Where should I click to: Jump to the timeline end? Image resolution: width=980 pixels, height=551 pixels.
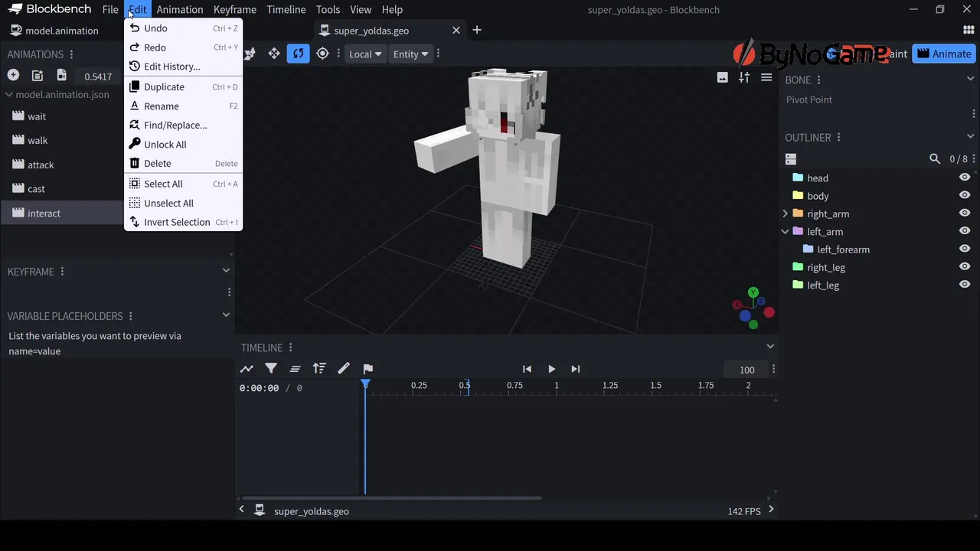coord(576,369)
